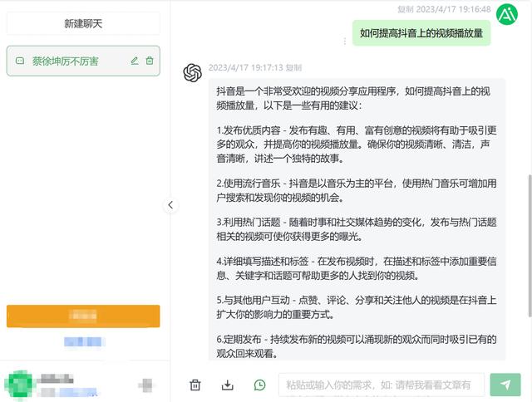Collapse the sidebar with the chevron arrow
Viewport: 532px width, 402px height.
pyautogui.click(x=170, y=205)
